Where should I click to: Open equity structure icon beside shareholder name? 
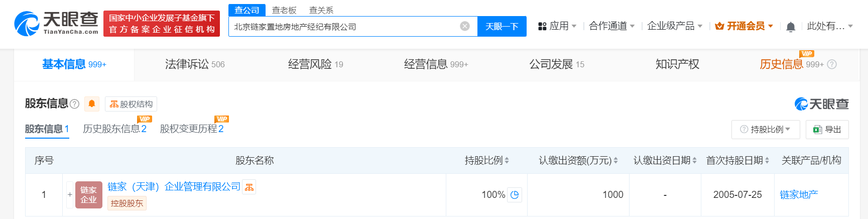(x=250, y=187)
